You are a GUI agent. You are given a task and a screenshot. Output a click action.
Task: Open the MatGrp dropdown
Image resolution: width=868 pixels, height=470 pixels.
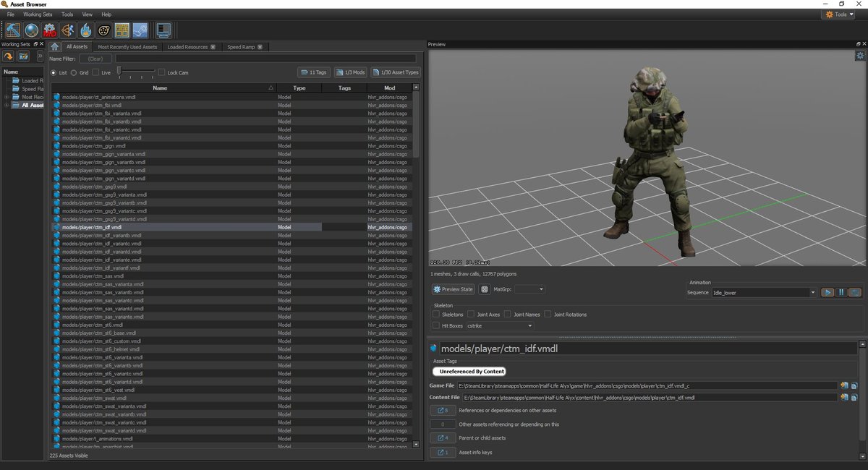(x=530, y=289)
